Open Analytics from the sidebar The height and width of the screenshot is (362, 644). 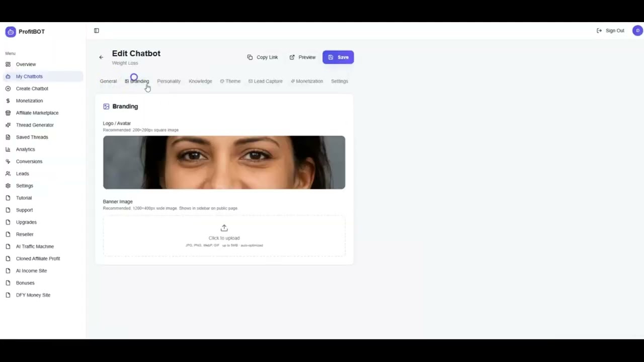click(43, 149)
